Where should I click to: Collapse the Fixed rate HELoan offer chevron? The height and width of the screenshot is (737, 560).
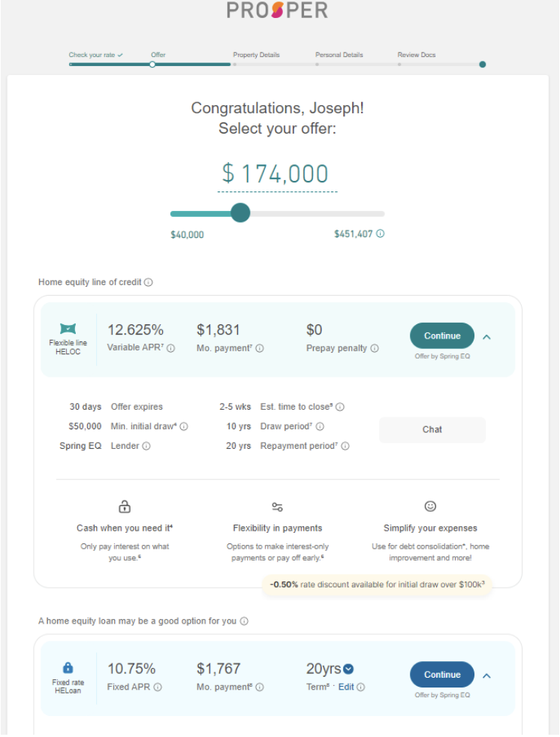[486, 676]
